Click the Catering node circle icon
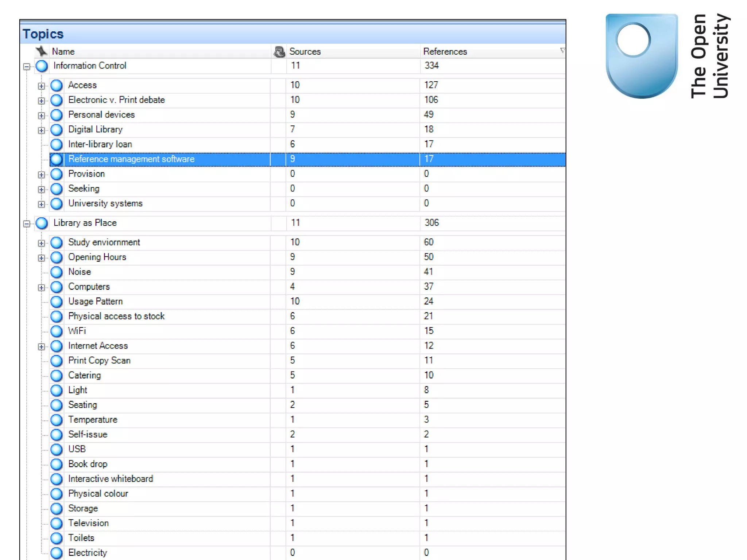The width and height of the screenshot is (747, 560). 57,376
